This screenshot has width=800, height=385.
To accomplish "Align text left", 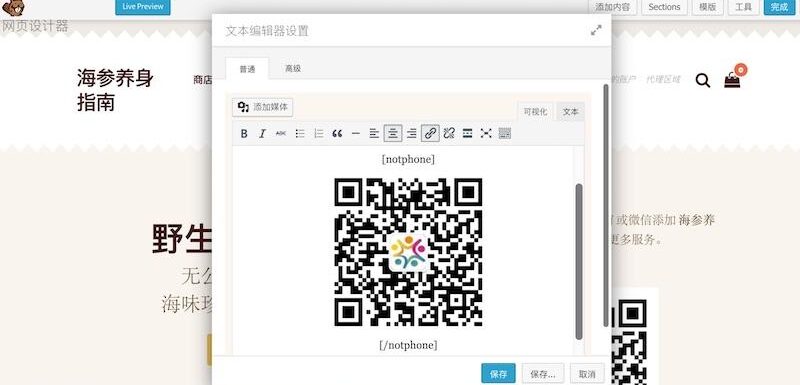I will pos(374,134).
